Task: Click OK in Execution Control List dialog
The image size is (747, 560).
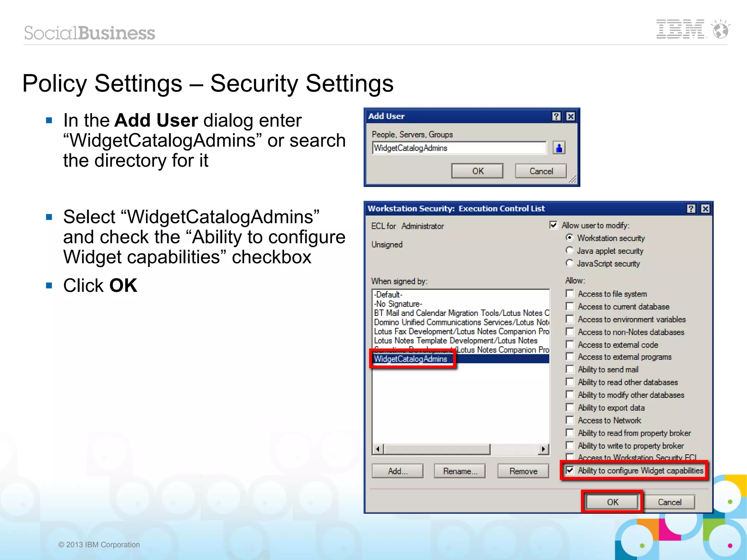Action: [612, 502]
